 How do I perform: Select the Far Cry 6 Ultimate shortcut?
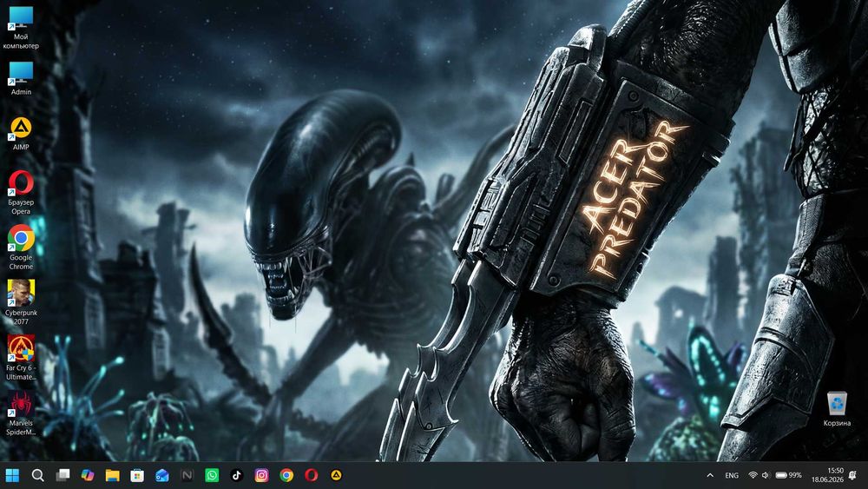(x=21, y=357)
